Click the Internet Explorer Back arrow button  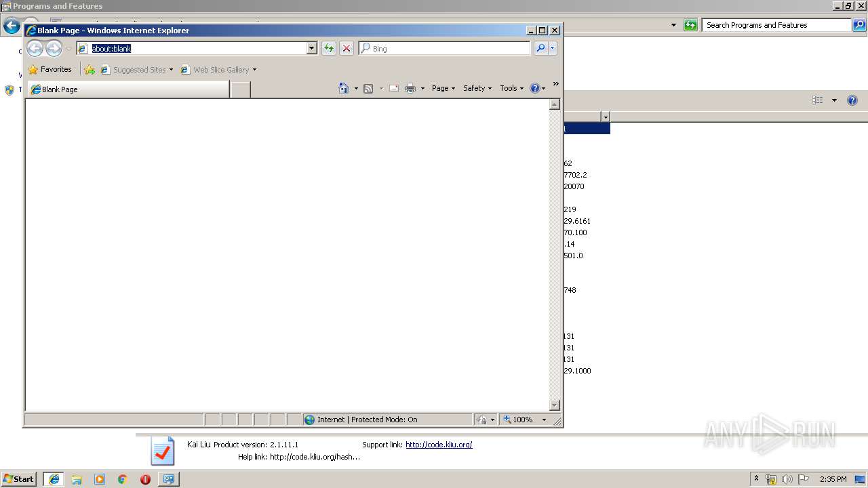35,48
